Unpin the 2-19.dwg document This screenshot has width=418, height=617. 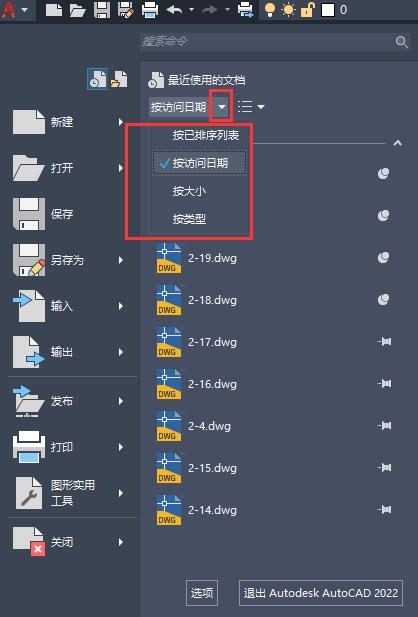(383, 258)
